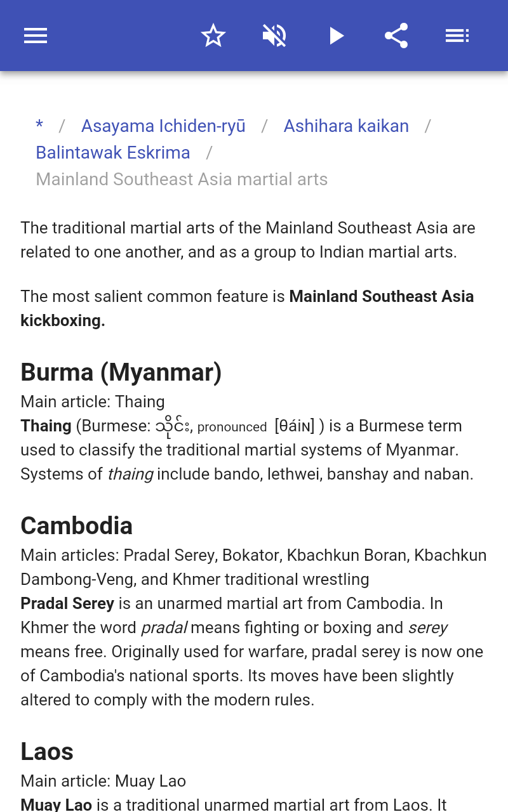Click the bold Pradal Serey term

pyautogui.click(x=67, y=603)
